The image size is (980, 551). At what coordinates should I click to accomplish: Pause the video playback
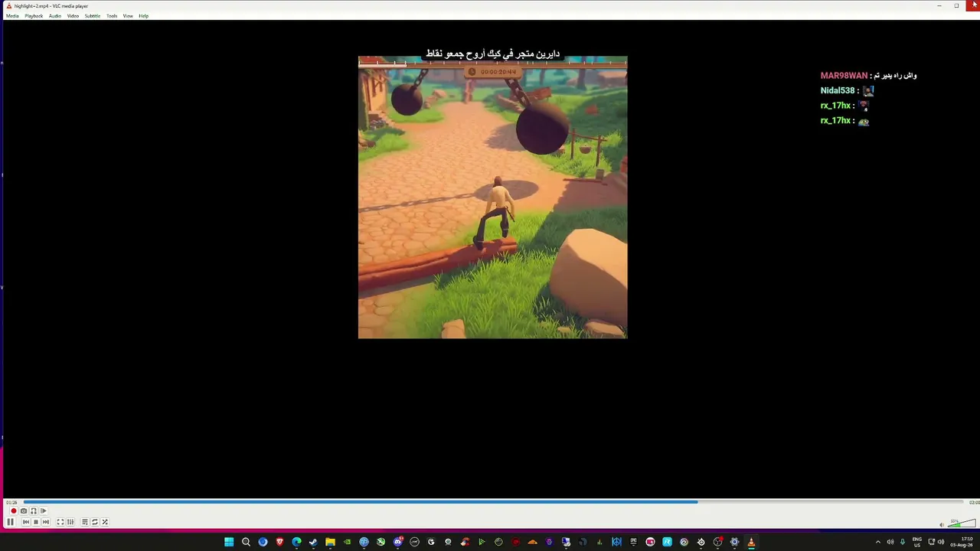point(10,522)
